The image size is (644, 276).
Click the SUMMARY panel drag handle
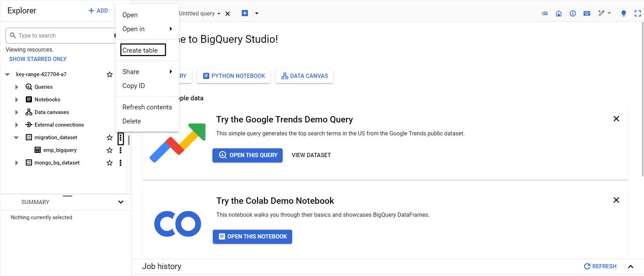(x=67, y=196)
